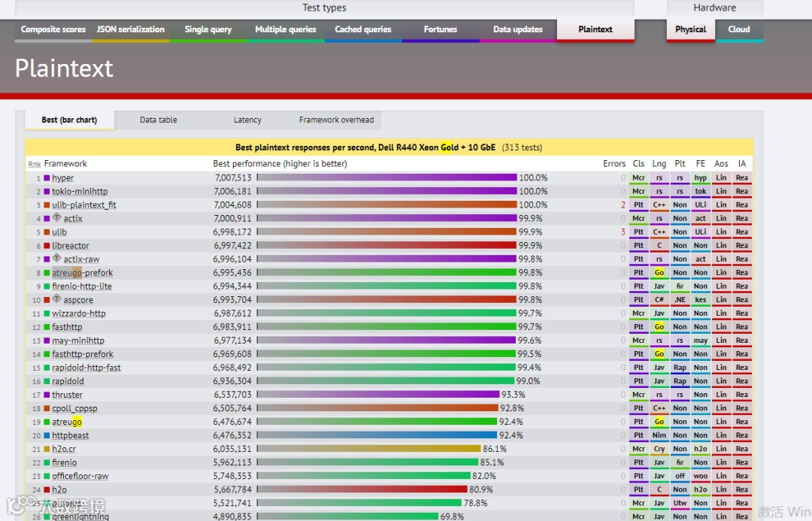Click the 6,998,172 value in ulib row
Viewport: 812px width, 521px height.
[232, 232]
